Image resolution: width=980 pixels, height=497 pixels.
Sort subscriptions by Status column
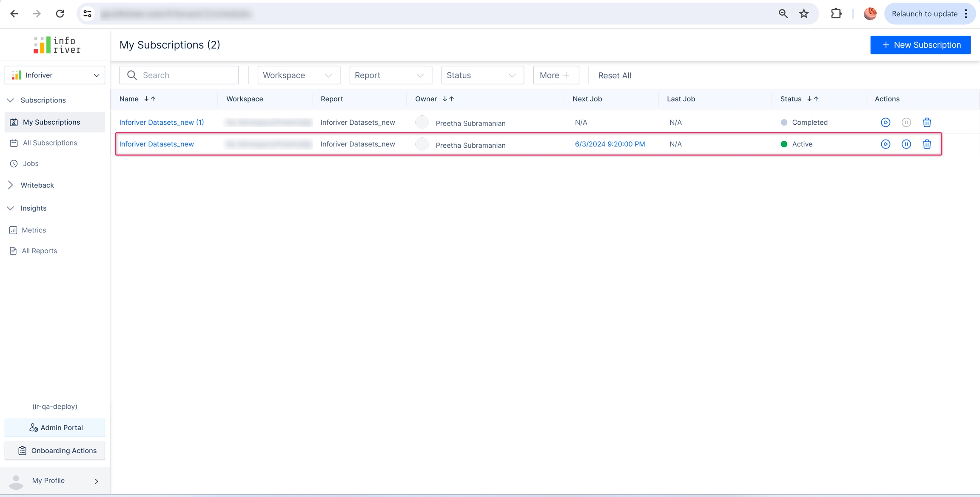812,99
